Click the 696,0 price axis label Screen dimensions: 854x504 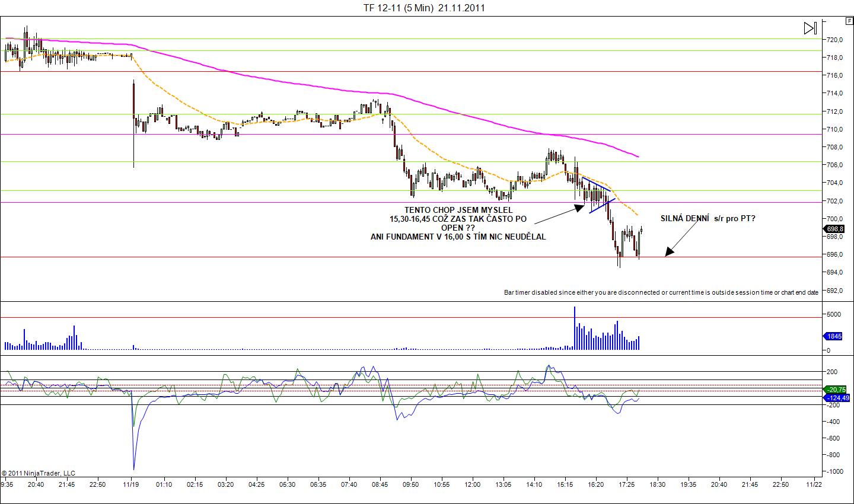pos(835,254)
